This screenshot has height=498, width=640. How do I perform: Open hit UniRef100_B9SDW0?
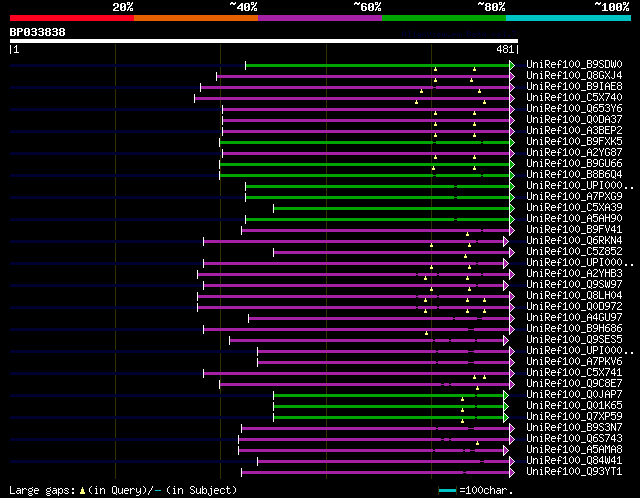[x=574, y=64]
